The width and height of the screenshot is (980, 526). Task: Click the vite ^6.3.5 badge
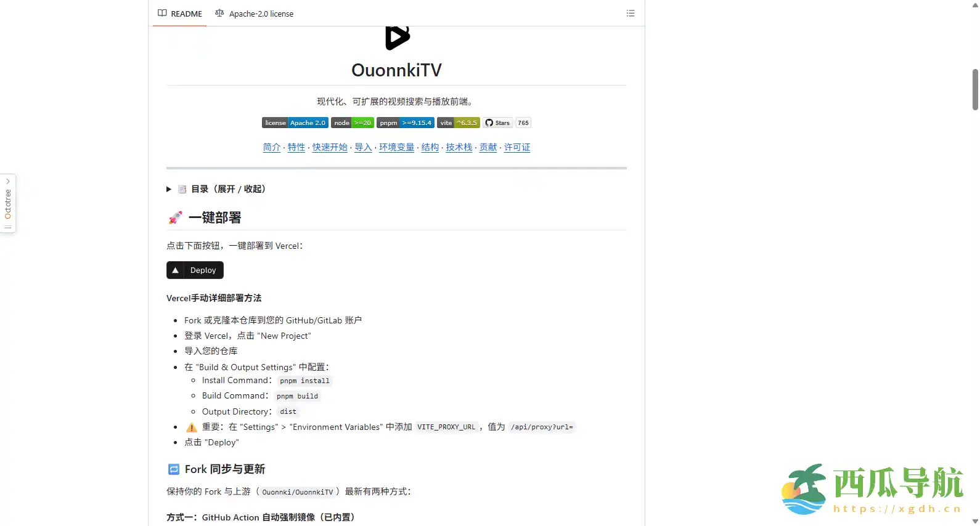[458, 123]
